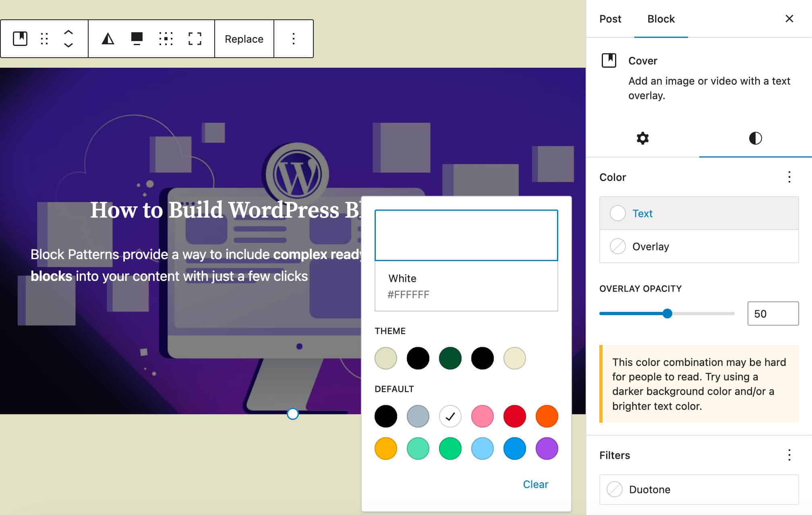Select the Cover block type icon
This screenshot has width=812, height=515.
20,39
